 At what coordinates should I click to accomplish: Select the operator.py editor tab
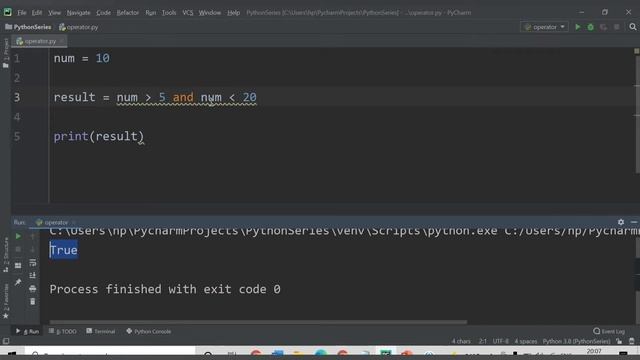point(40,41)
